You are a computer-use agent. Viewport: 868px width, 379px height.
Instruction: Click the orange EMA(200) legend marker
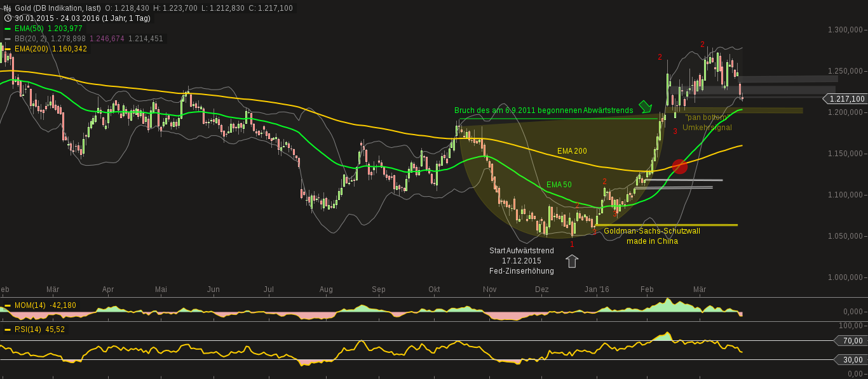tap(8, 47)
